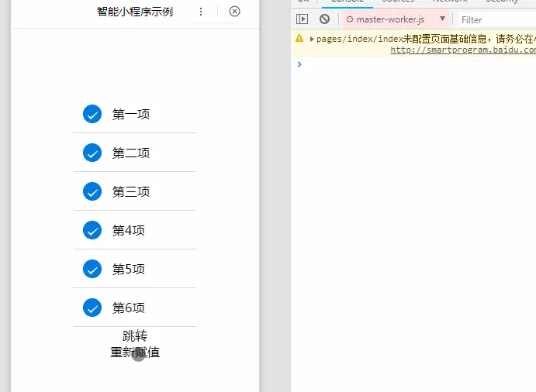Click the 跳转 button
This screenshot has width=536, height=392.
click(x=135, y=336)
